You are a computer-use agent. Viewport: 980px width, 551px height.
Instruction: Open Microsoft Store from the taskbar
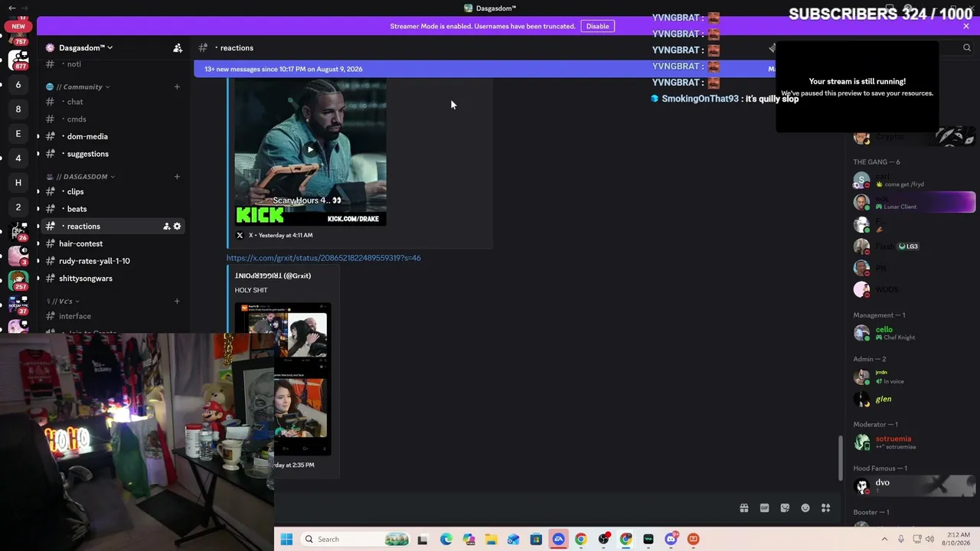point(536,540)
